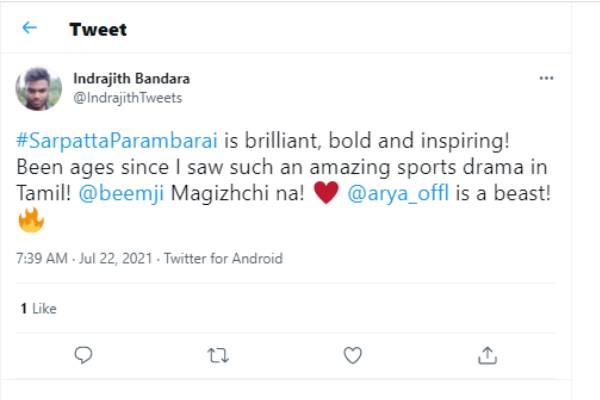
Task: Click the Tweet page heading
Action: (x=98, y=29)
